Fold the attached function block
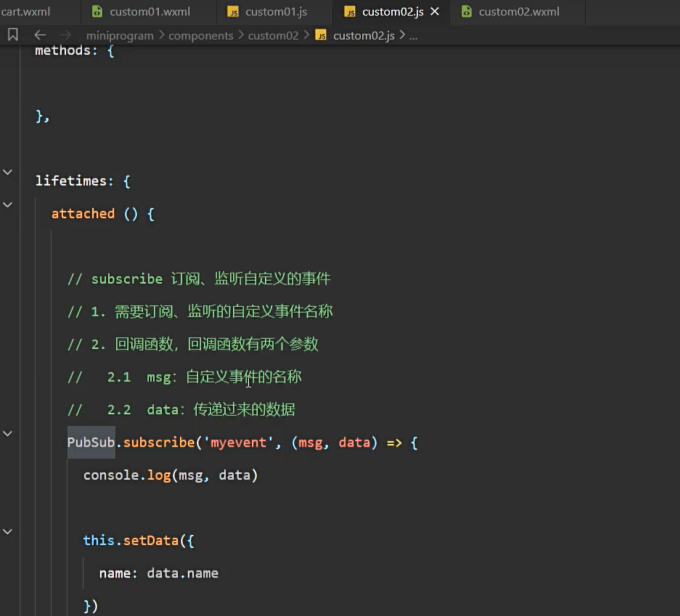The height and width of the screenshot is (616, 680). (8, 205)
